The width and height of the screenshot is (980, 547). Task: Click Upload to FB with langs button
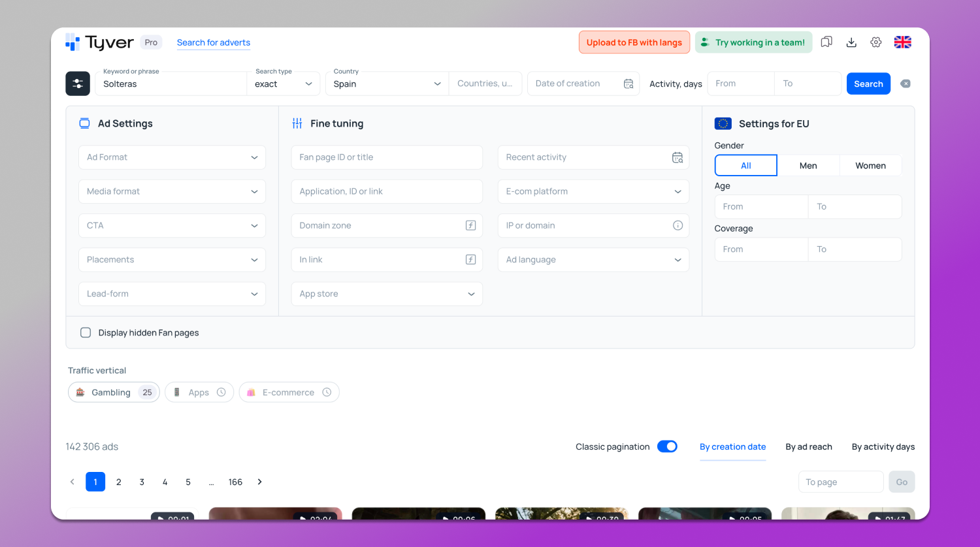tap(634, 42)
